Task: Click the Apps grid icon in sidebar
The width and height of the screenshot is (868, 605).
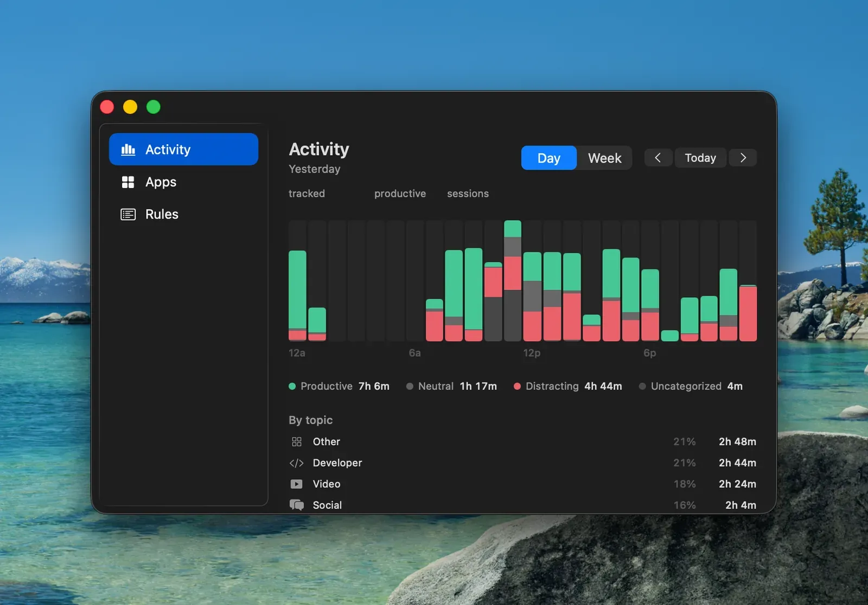Action: [128, 182]
